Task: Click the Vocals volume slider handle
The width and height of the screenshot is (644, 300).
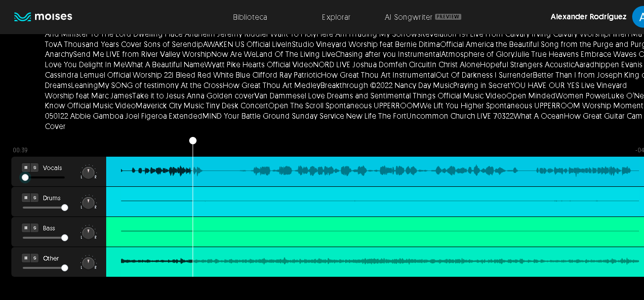Action: pos(25,177)
